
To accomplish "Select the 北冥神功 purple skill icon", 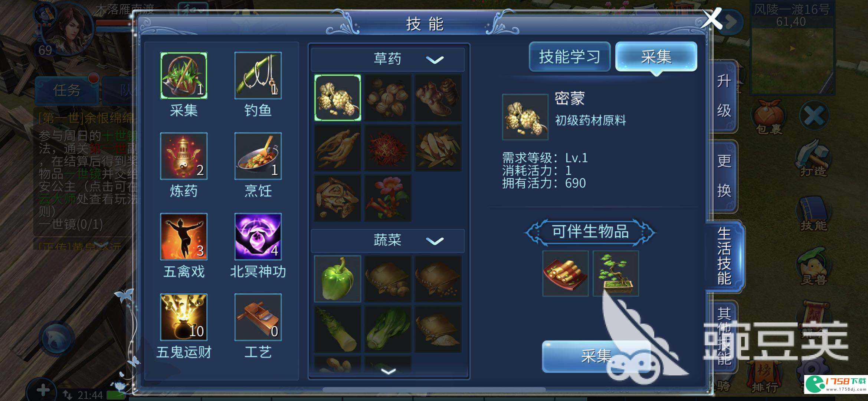I will click(x=258, y=237).
